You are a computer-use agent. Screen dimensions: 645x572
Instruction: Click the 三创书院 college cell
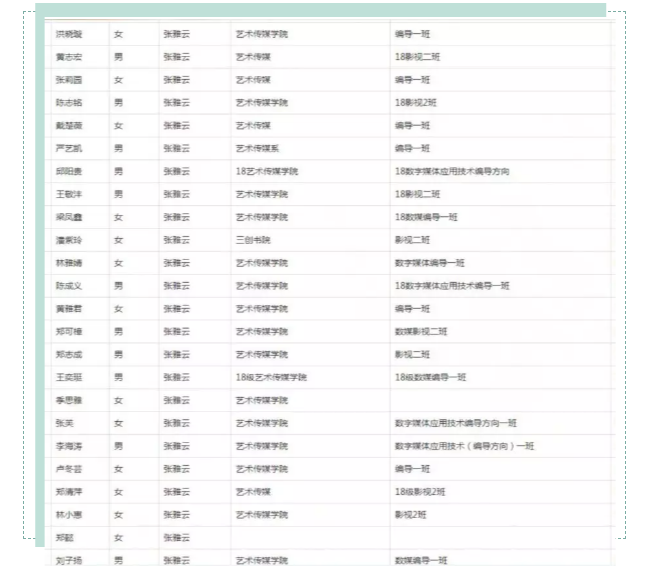coord(253,240)
